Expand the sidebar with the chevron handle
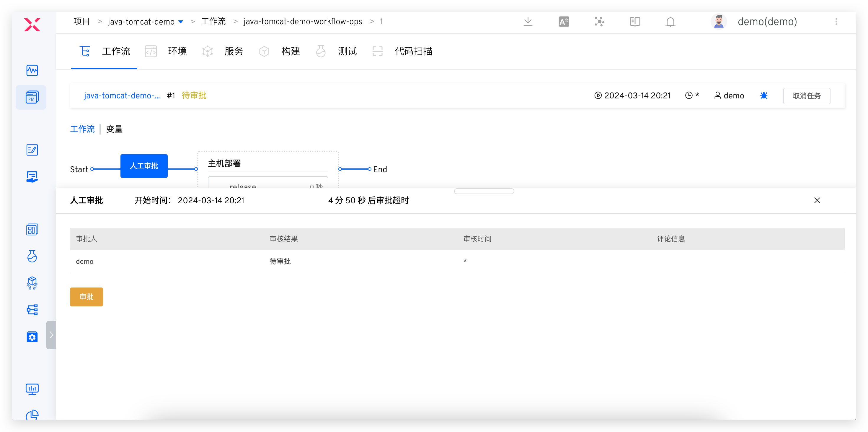This screenshot has height=432, width=868. tap(51, 335)
